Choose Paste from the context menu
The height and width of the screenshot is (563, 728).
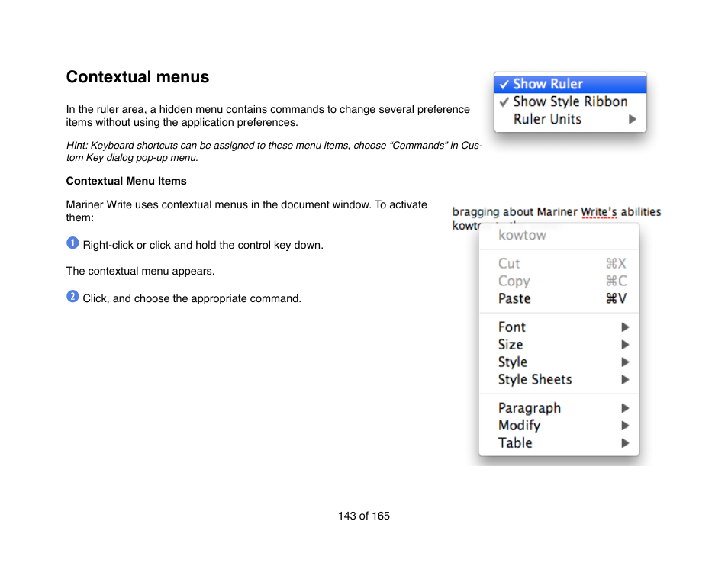click(559, 299)
